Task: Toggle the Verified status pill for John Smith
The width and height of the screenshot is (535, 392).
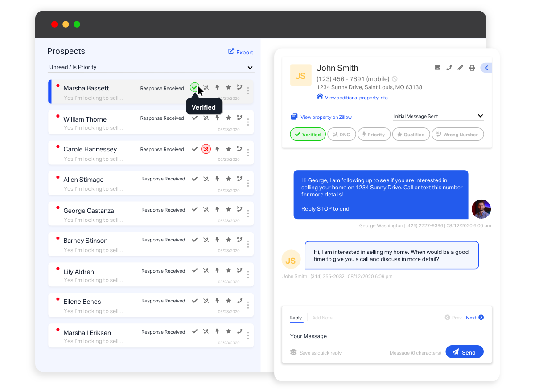Action: pos(308,134)
